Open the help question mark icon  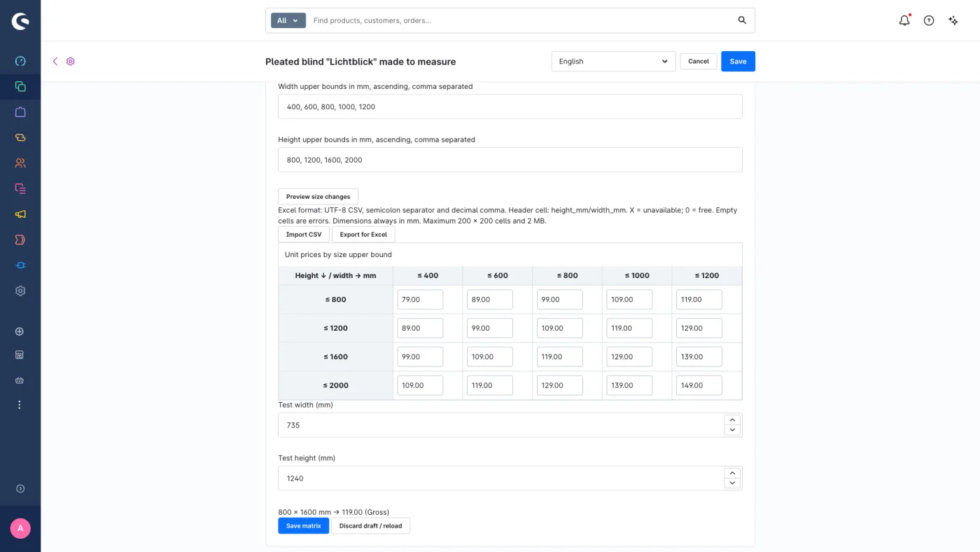coord(929,20)
